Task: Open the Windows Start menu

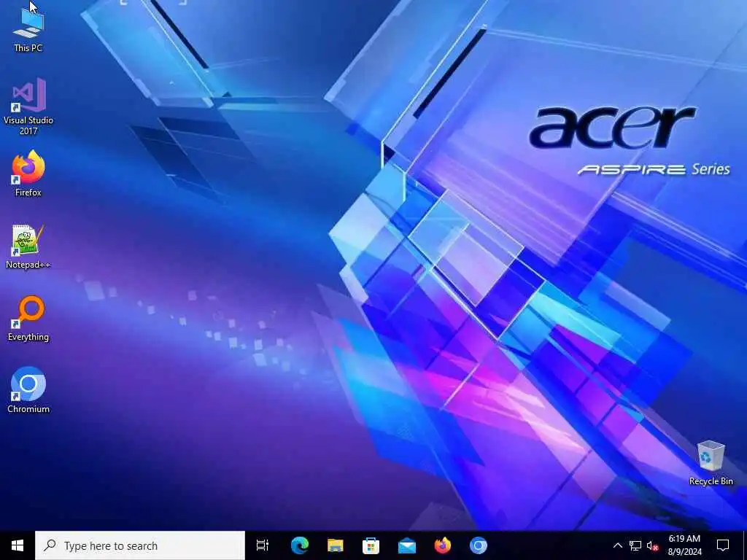Action: click(x=18, y=545)
